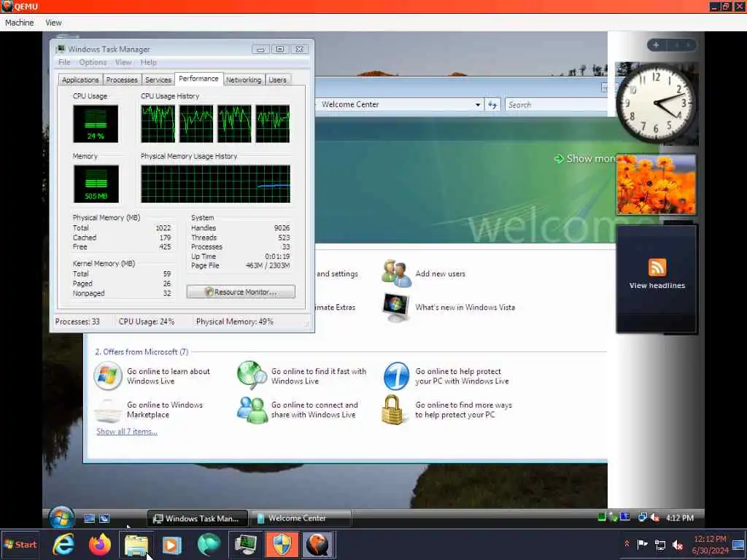The width and height of the screenshot is (747, 560).
Task: Open the media player icon on host taskbar
Action: tap(172, 545)
